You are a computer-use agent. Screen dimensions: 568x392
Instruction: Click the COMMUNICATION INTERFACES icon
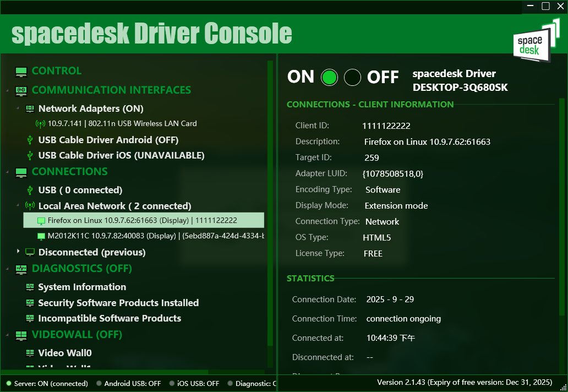tap(21, 90)
